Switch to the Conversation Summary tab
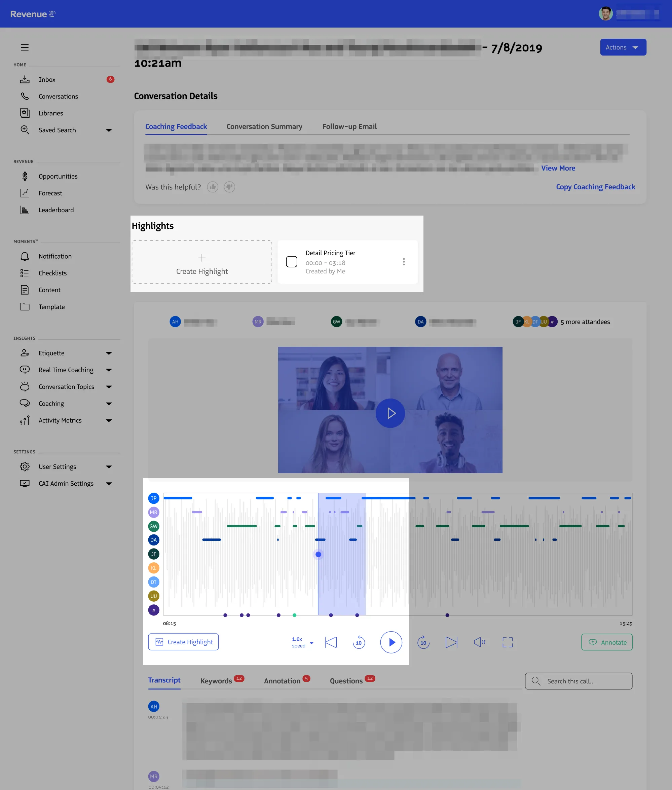Screen dimensions: 672x790 [x=264, y=126]
